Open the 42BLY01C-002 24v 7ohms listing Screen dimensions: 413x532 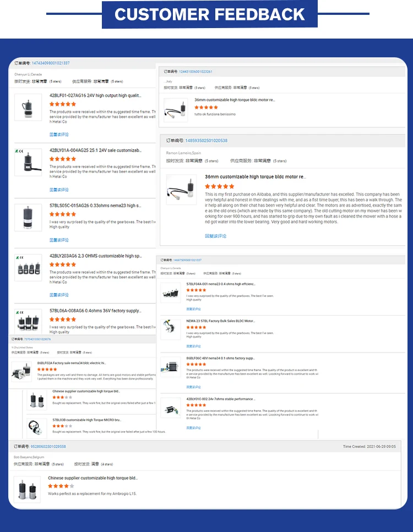coord(221,399)
